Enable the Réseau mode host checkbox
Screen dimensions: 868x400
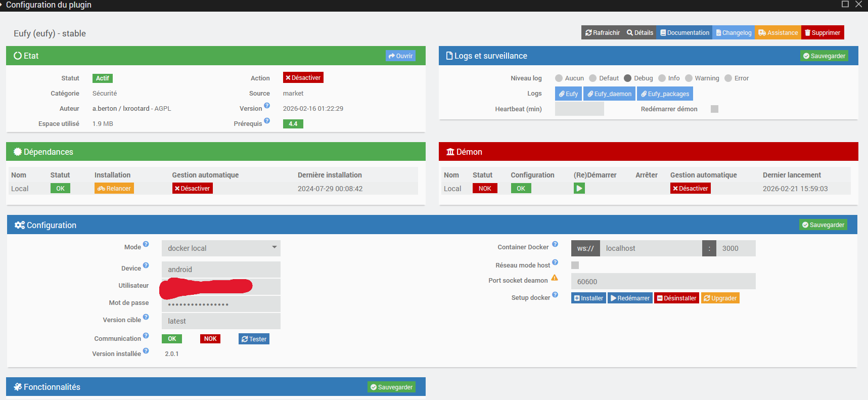(x=575, y=265)
